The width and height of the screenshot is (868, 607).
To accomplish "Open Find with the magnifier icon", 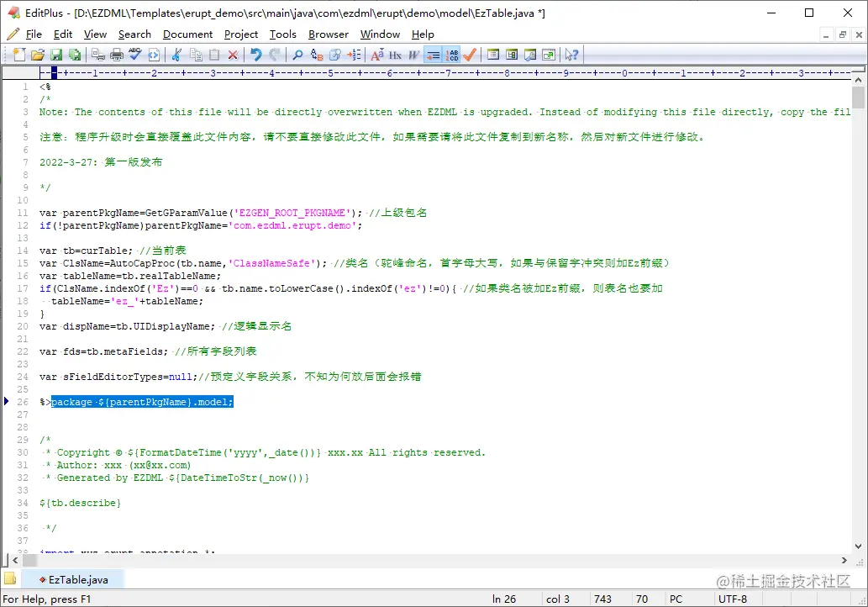I will (x=297, y=55).
